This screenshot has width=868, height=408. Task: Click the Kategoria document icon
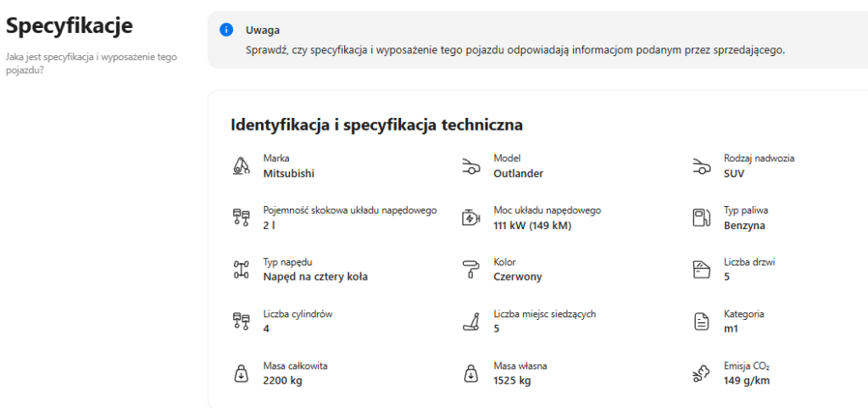[701, 321]
